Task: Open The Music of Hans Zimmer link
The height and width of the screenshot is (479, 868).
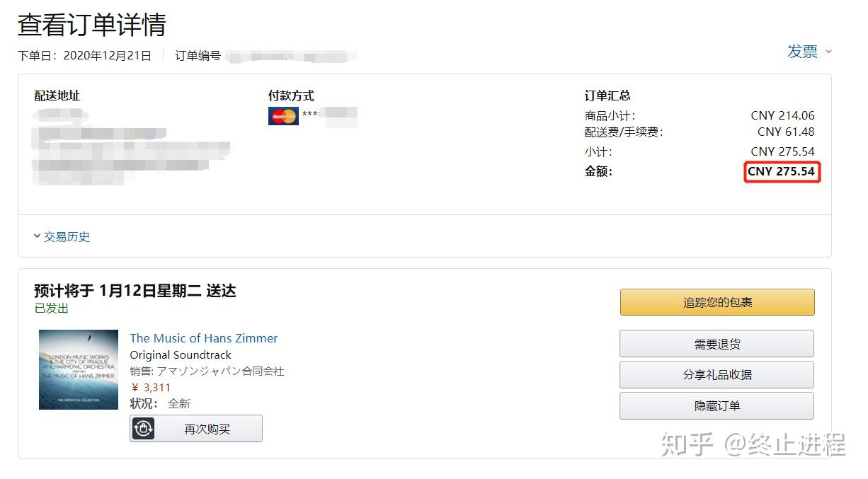Action: (204, 338)
